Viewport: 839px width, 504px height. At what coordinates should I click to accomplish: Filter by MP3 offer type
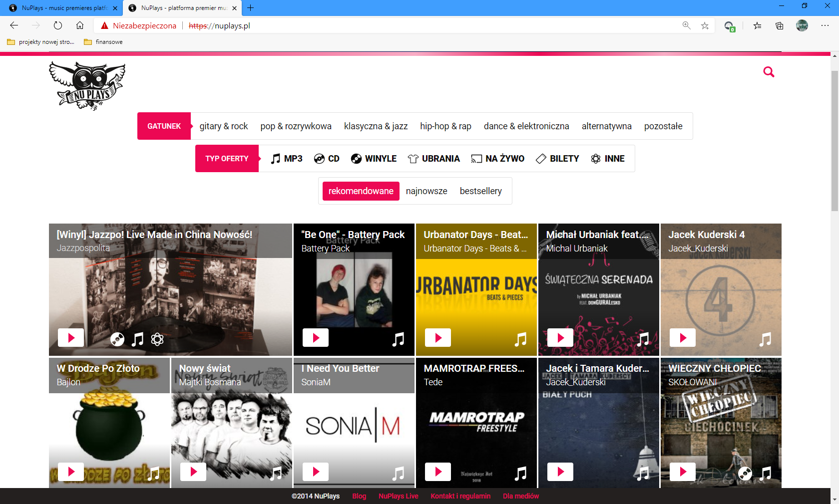click(287, 159)
